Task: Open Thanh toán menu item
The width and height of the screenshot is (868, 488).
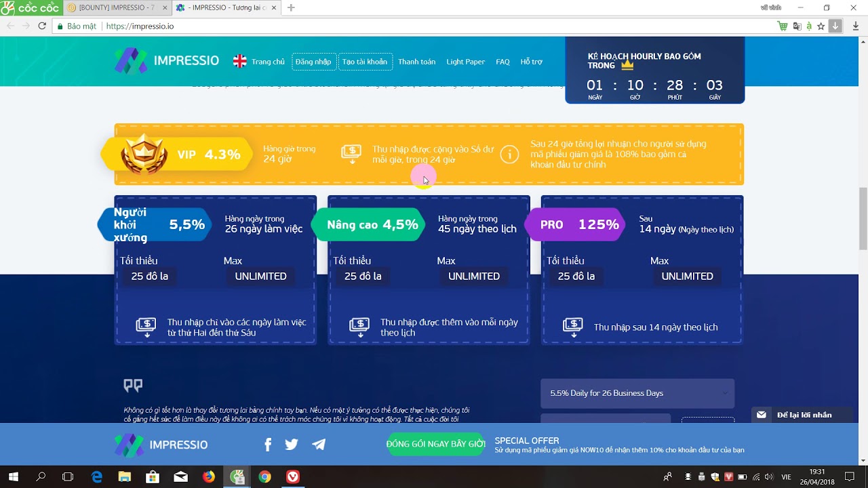Action: (416, 62)
